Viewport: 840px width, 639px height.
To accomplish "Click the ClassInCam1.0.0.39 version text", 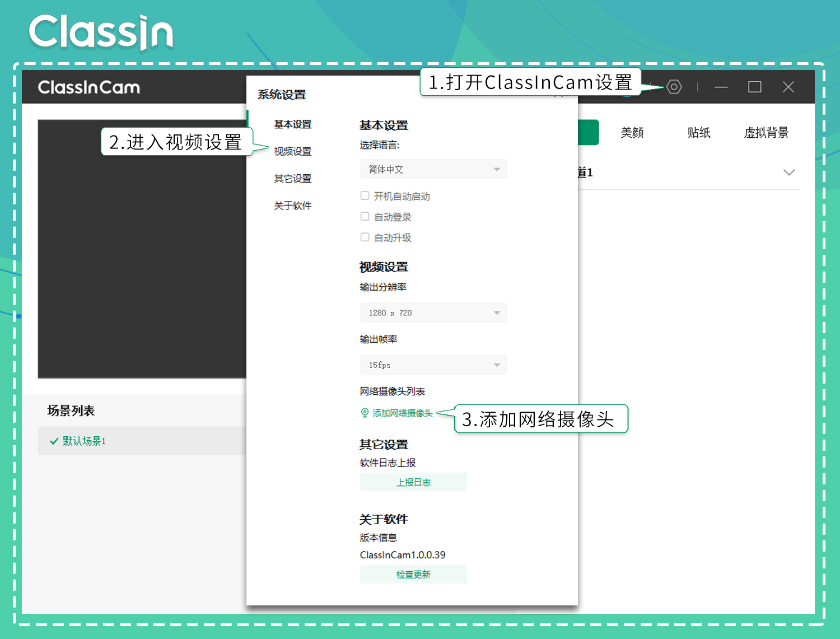I will click(x=403, y=555).
